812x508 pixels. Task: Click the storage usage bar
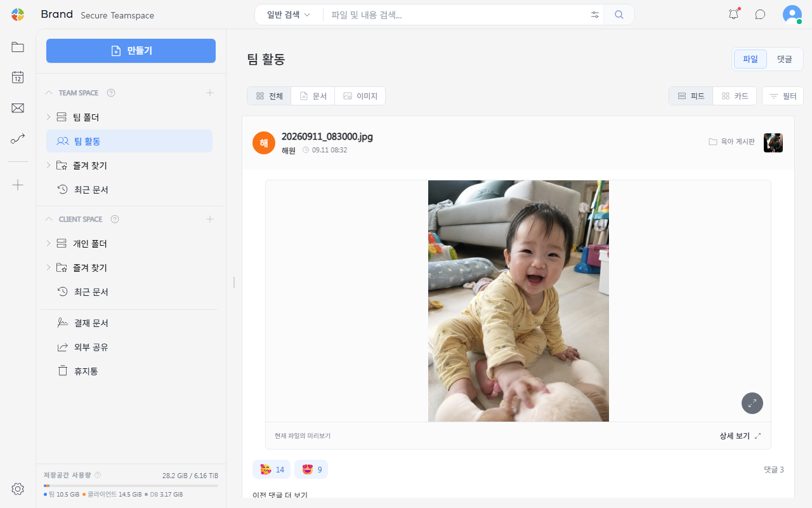coord(131,486)
